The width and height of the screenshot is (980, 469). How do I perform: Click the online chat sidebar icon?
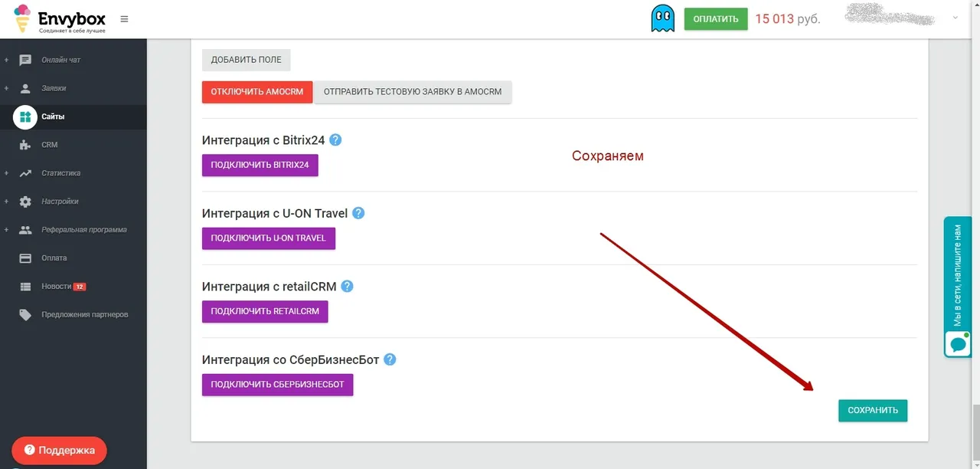pyautogui.click(x=25, y=60)
